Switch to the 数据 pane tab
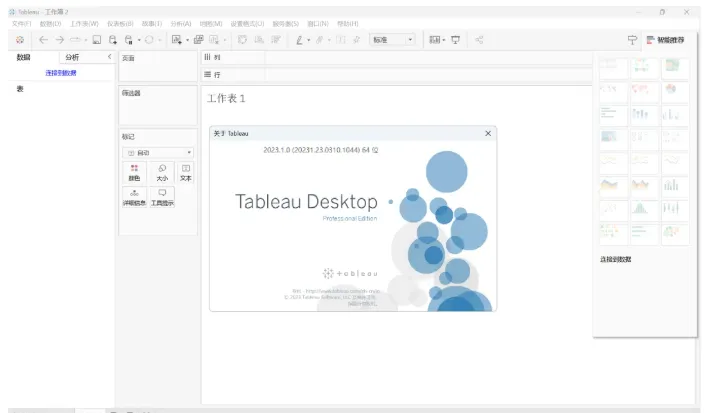Viewport: 704px width, 413px height. click(23, 57)
